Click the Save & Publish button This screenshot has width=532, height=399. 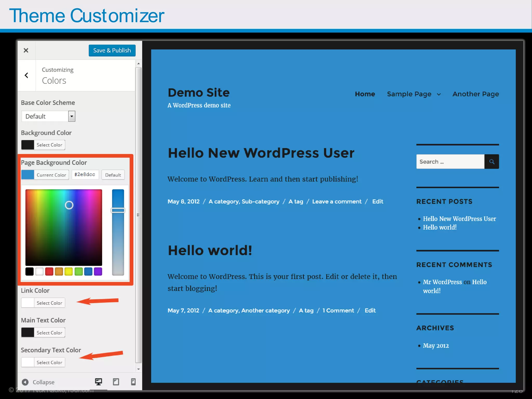[x=112, y=50]
